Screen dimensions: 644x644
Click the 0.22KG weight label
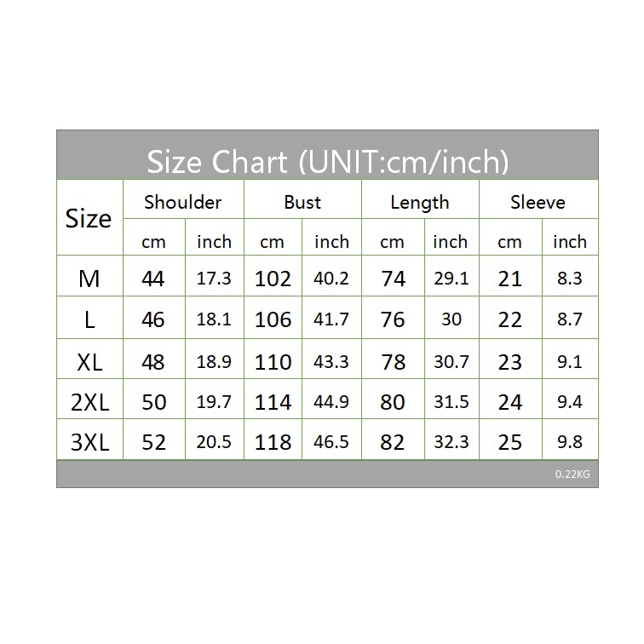click(x=571, y=474)
